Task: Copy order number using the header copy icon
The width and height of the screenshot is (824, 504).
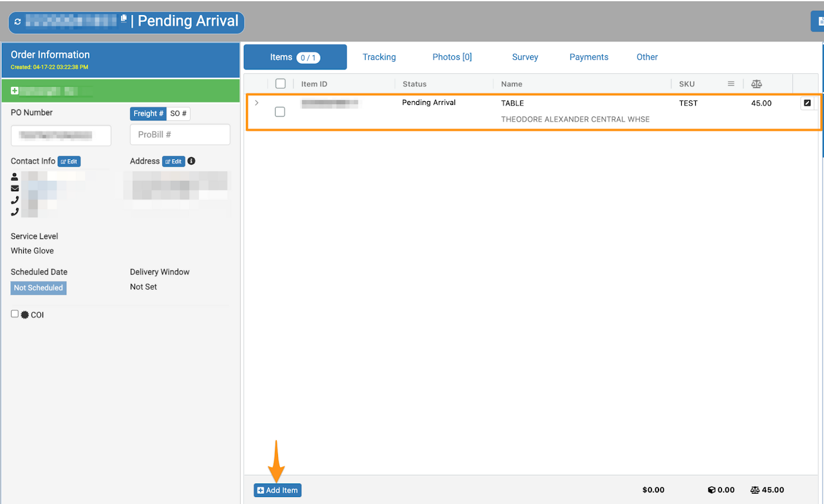Action: coord(124,19)
